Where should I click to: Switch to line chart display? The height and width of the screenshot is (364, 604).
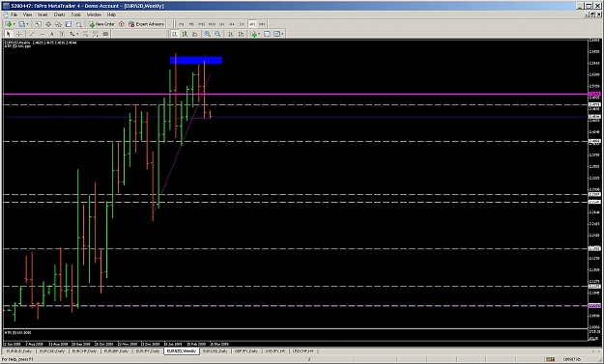195,34
